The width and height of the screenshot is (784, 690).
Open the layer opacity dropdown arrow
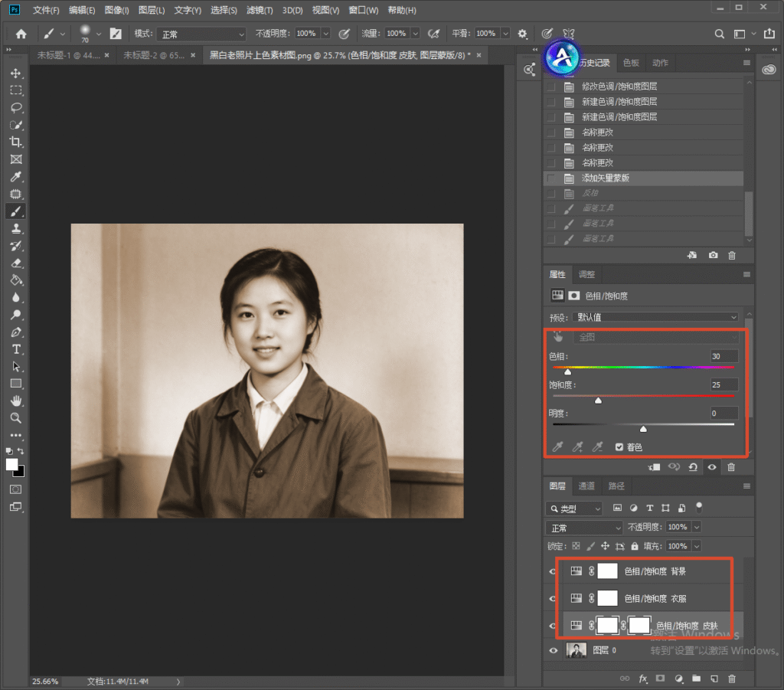coord(697,527)
